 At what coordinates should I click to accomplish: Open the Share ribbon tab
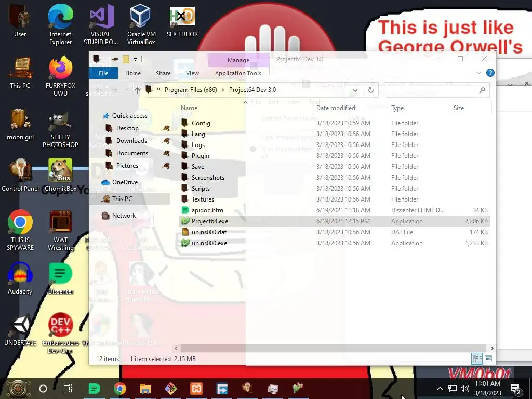coord(163,73)
